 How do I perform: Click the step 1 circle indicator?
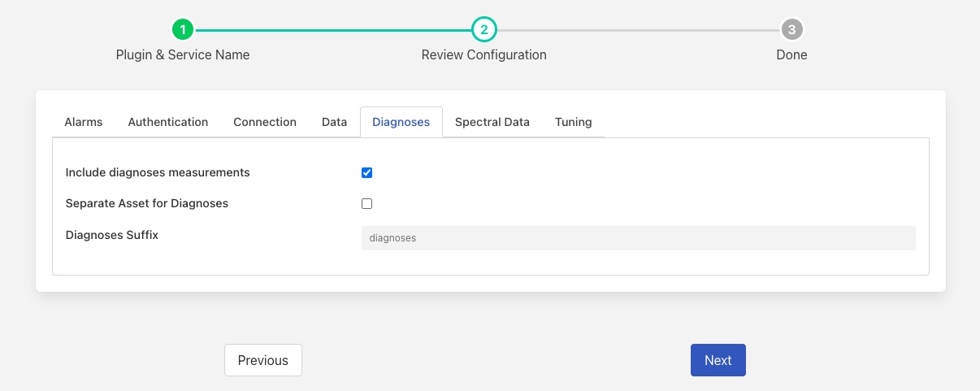pyautogui.click(x=183, y=30)
